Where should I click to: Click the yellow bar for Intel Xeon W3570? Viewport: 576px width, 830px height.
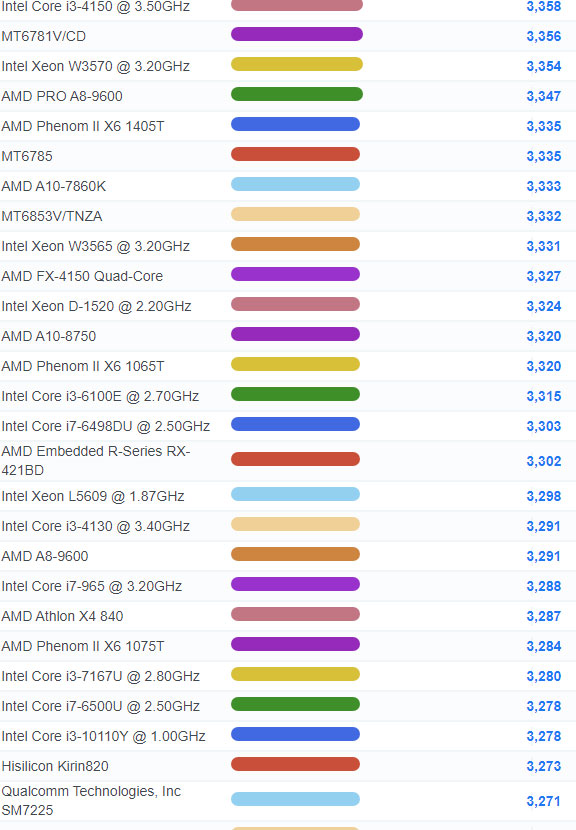[297, 65]
